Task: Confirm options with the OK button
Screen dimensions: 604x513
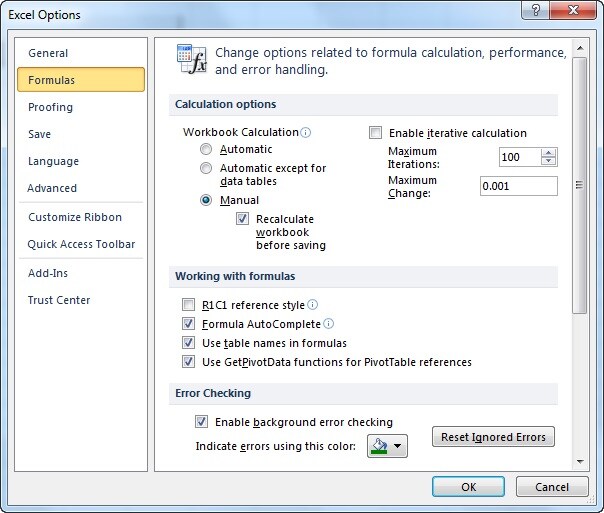Action: coord(468,487)
